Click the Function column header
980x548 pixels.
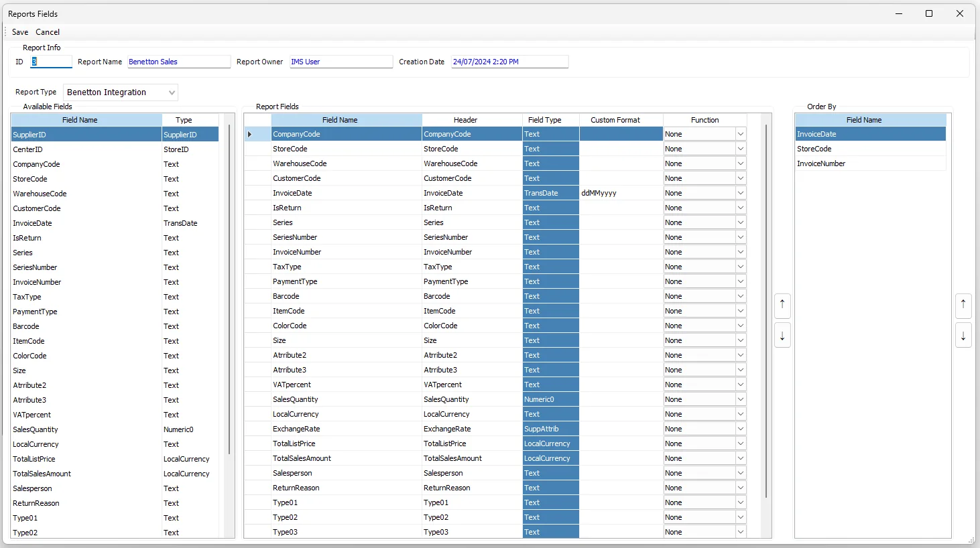[x=705, y=120]
